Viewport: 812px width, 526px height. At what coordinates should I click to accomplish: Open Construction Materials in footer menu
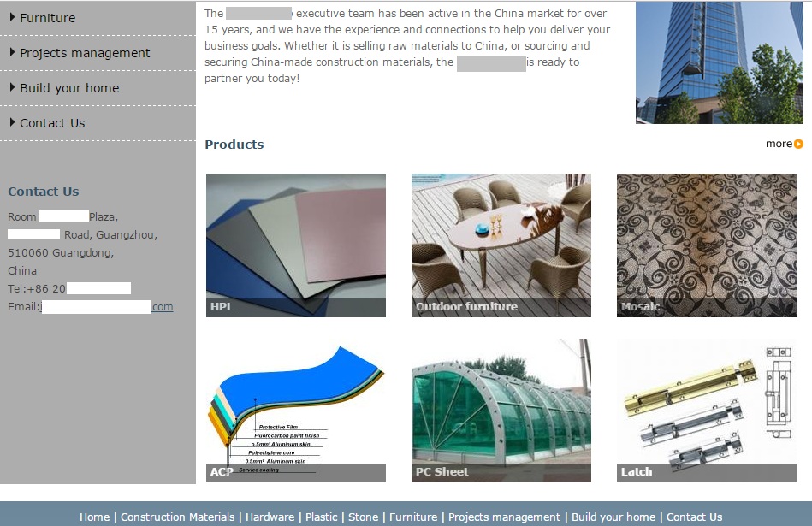point(178,517)
